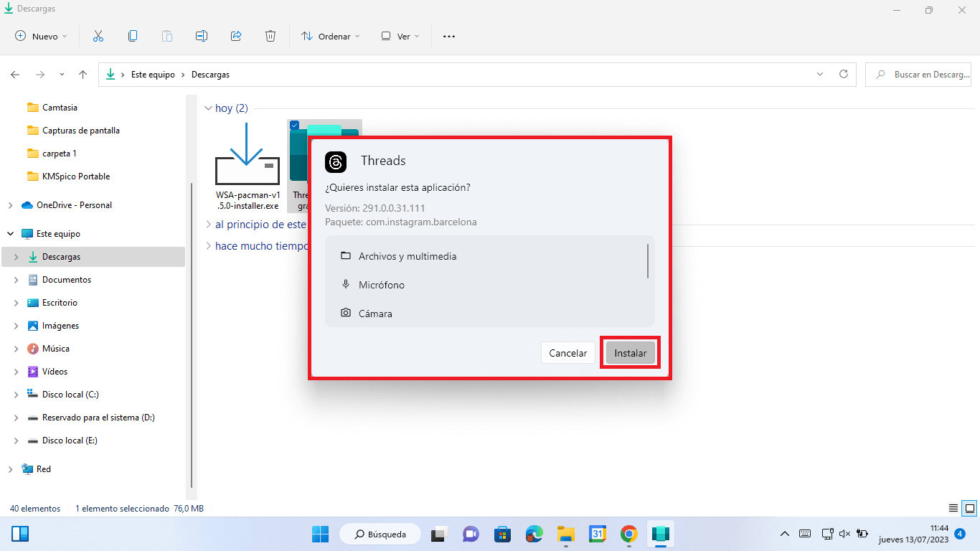The height and width of the screenshot is (551, 980).
Task: Click the Paste icon in toolbar
Action: [167, 36]
